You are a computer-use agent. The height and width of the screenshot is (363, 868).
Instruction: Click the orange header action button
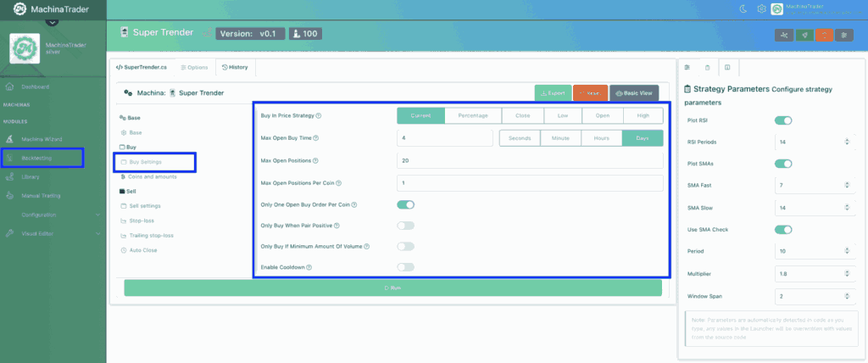point(824,35)
